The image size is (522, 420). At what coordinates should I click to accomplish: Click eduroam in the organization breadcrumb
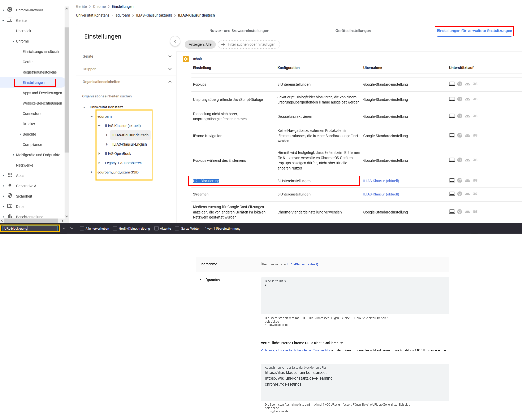[x=123, y=15]
